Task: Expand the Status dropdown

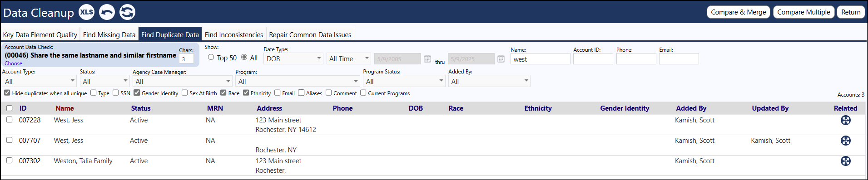Action: tap(105, 81)
